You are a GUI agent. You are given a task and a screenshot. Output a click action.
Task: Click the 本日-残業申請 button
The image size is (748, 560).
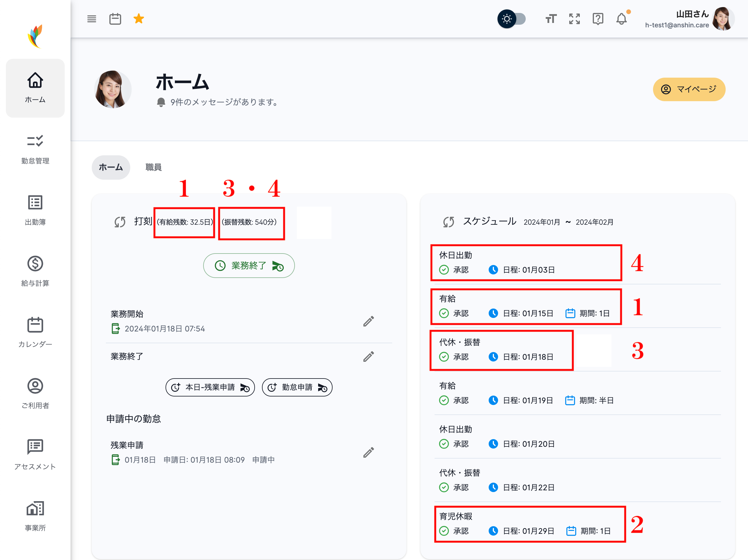[210, 387]
